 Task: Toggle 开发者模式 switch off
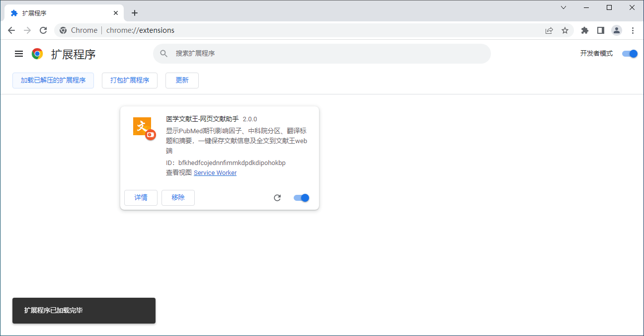(630, 54)
